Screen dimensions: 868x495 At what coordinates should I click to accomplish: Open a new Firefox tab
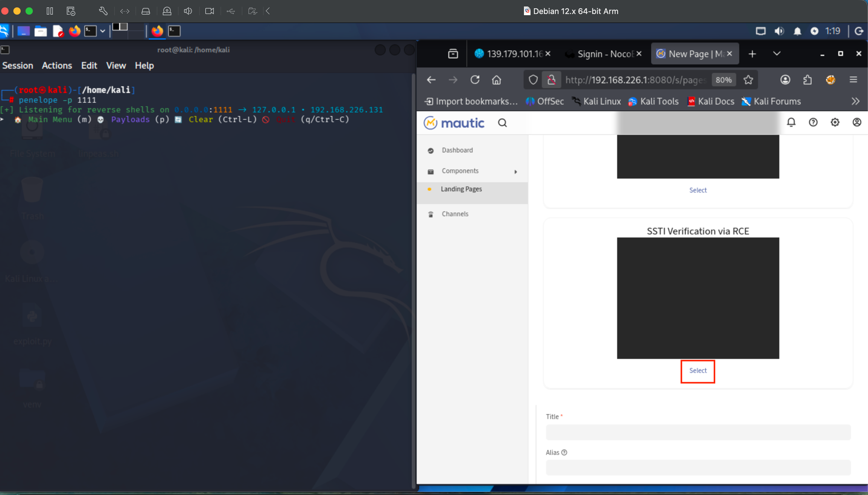point(752,54)
